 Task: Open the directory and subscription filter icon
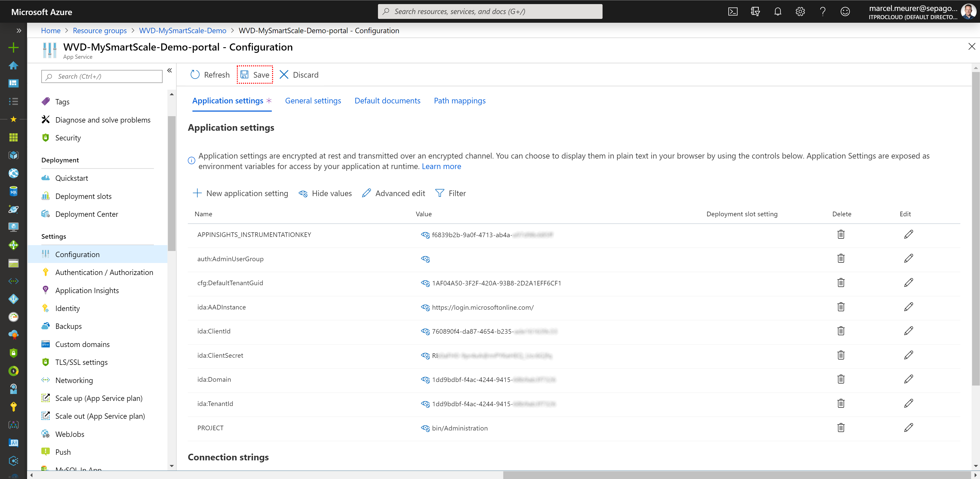(755, 11)
